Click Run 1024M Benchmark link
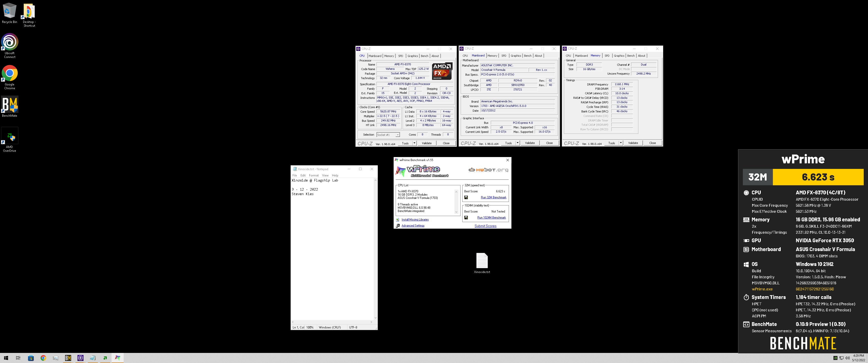 (x=491, y=218)
